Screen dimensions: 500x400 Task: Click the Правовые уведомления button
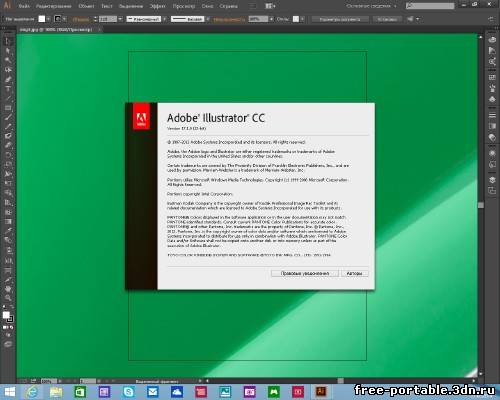click(305, 273)
